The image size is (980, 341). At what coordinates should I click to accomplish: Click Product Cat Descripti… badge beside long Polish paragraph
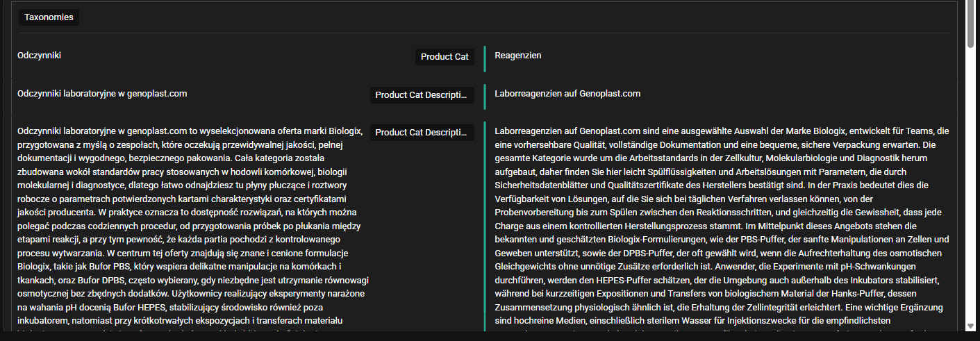pyautogui.click(x=422, y=132)
